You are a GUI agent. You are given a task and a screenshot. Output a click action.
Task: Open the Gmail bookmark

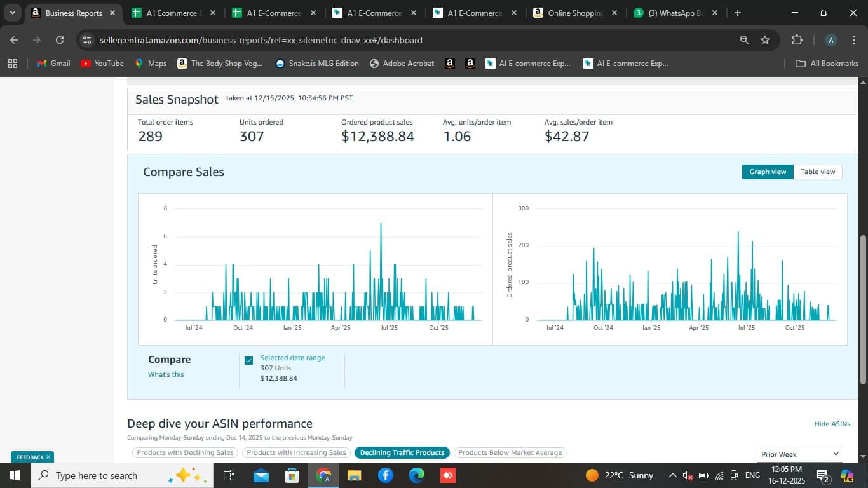point(53,64)
